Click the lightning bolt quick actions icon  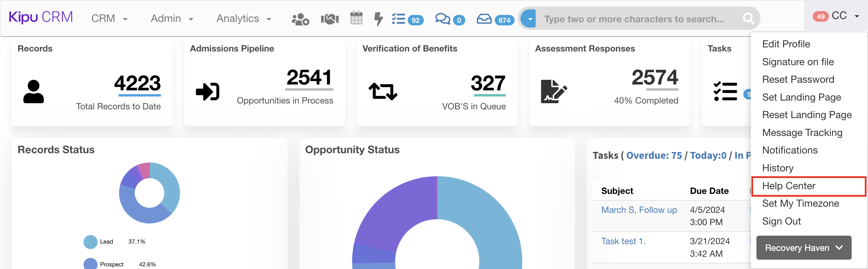click(x=378, y=19)
